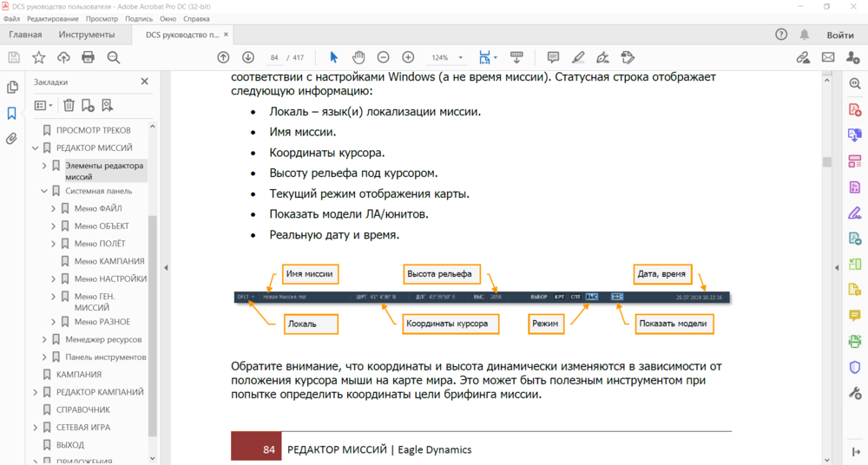Screen dimensions: 868x465
Task: Open zoom level 124% dropdown
Action: pyautogui.click(x=460, y=57)
